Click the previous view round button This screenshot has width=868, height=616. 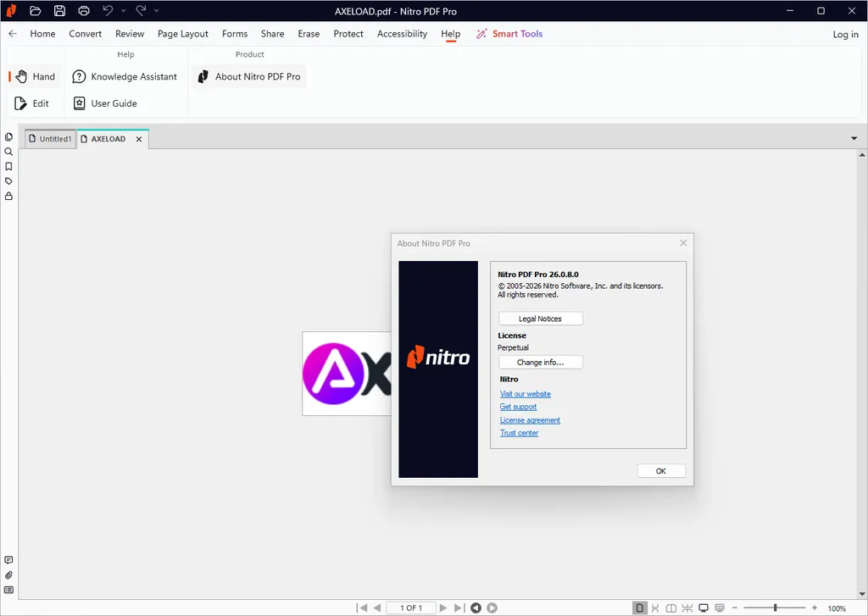tap(476, 608)
